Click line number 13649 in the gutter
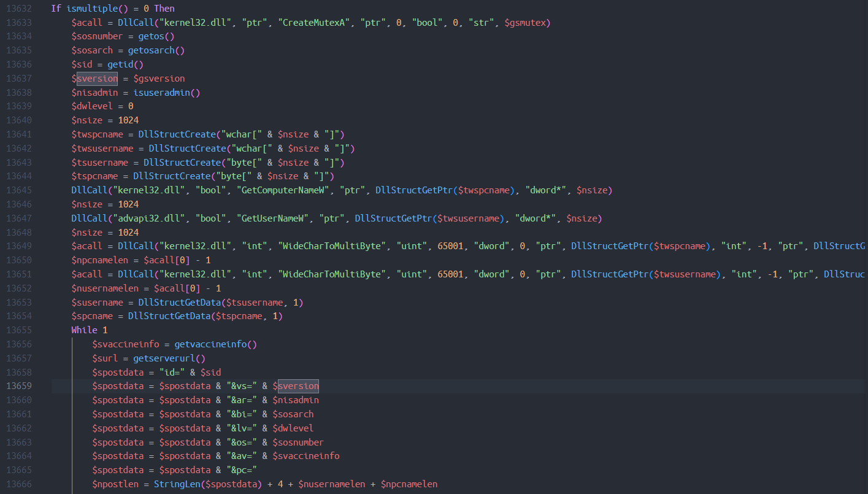This screenshot has width=868, height=494. 20,247
